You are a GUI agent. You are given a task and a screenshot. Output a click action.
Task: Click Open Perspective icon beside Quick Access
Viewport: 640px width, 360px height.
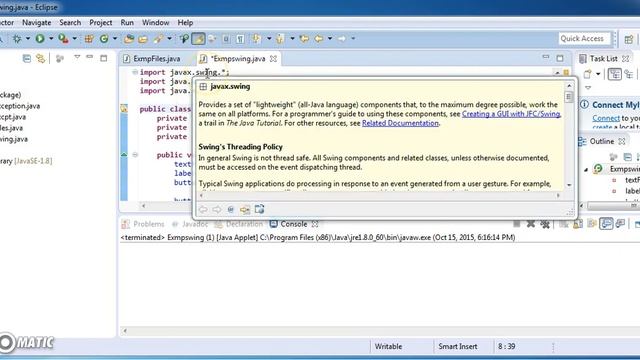coord(629,39)
